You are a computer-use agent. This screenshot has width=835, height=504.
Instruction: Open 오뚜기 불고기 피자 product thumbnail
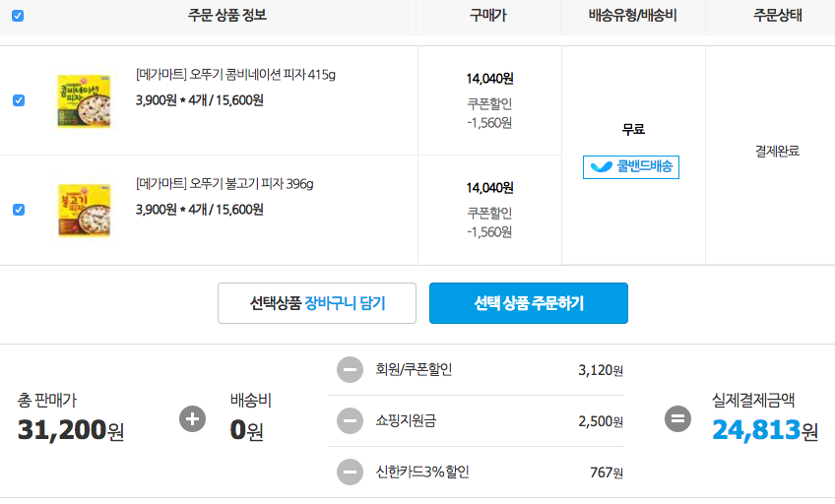[84, 211]
